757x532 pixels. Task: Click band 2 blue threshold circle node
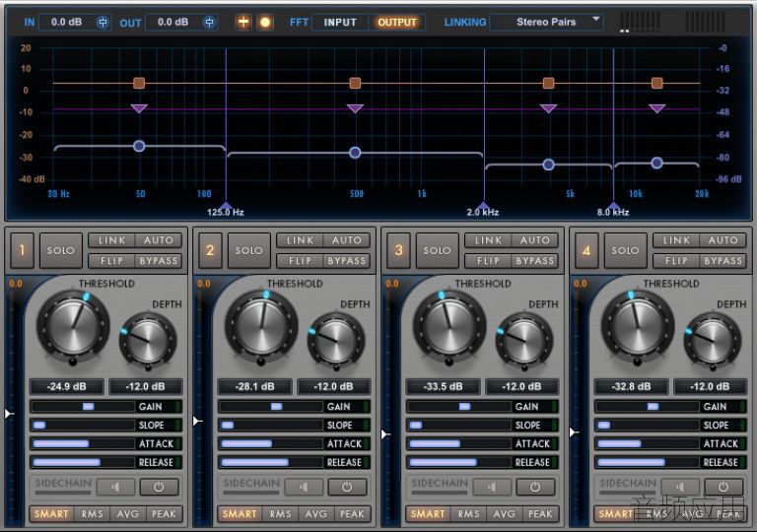click(x=355, y=153)
